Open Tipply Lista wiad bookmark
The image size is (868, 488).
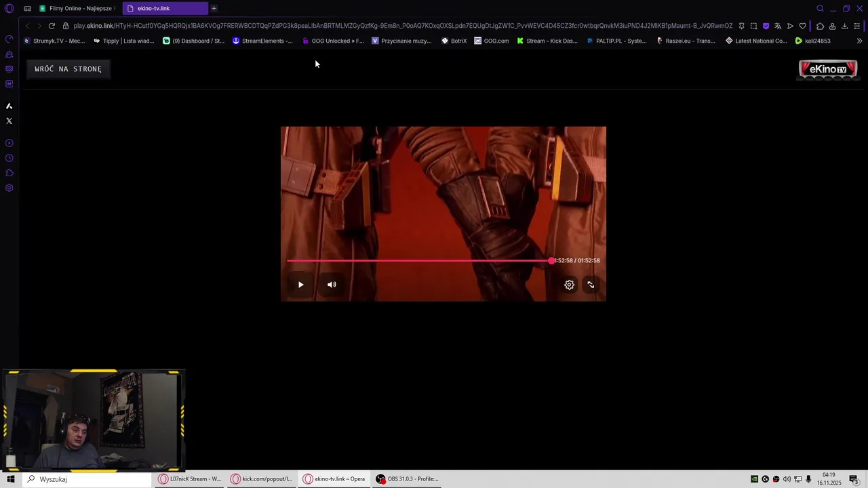[124, 41]
